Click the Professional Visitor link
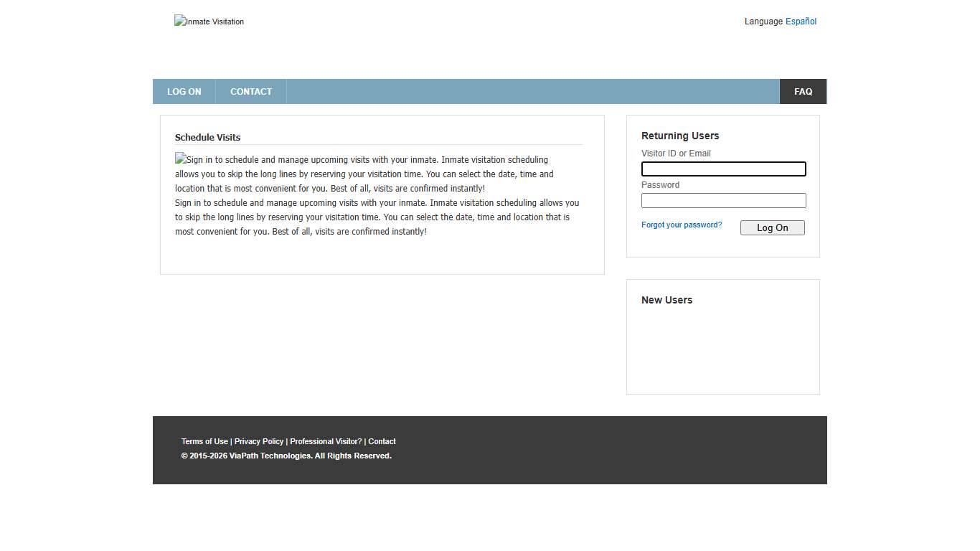Screen dimensions: 980x551 (325, 441)
